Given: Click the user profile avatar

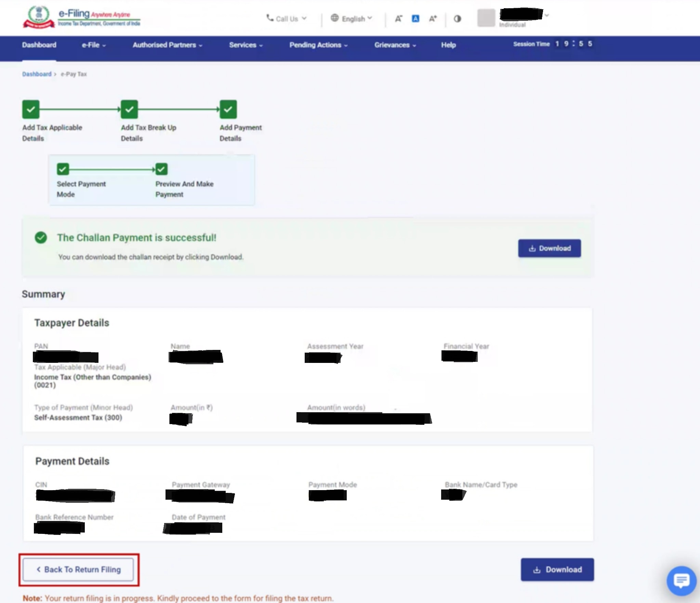Looking at the screenshot, I should tap(486, 18).
